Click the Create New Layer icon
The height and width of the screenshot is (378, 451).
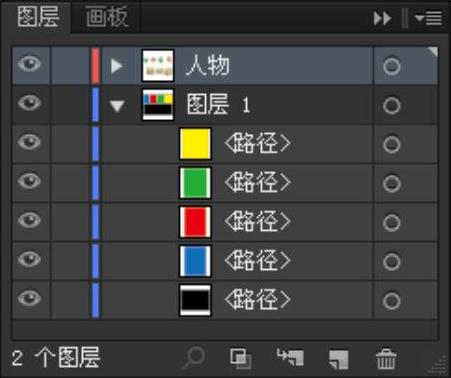tap(339, 359)
